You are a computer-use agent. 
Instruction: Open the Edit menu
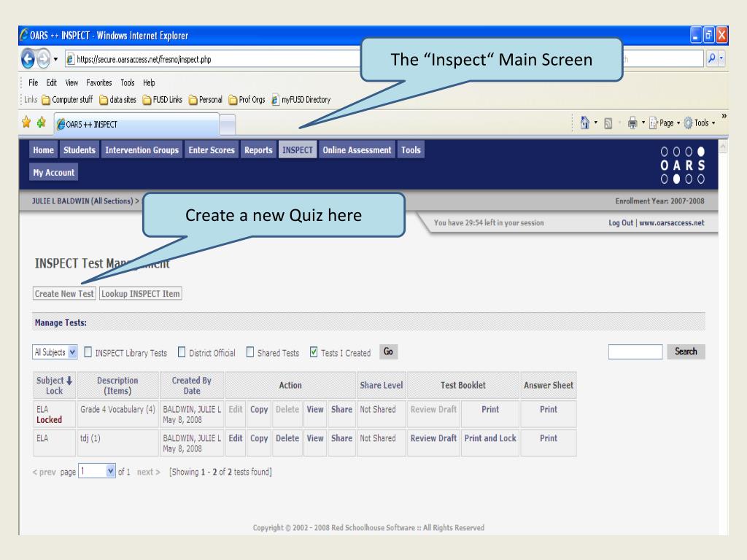[x=52, y=82]
